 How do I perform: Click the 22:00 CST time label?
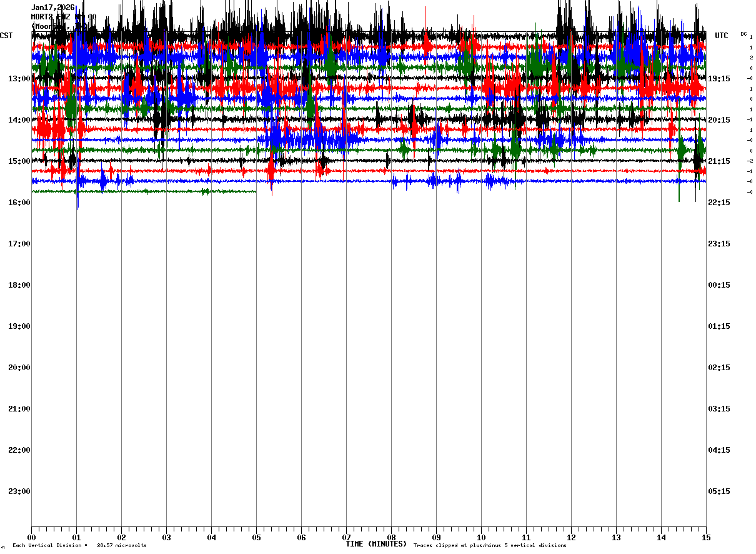tap(19, 450)
